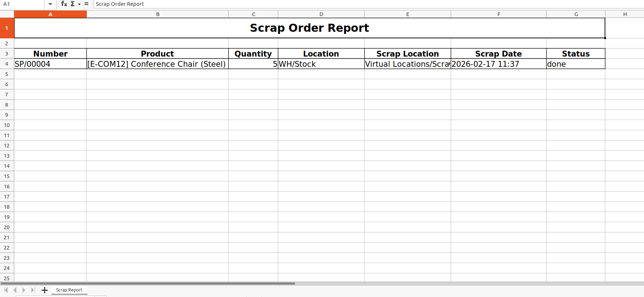The width and height of the screenshot is (644, 297).
Task: Go to the previous sheet arrow
Action: pos(15,290)
